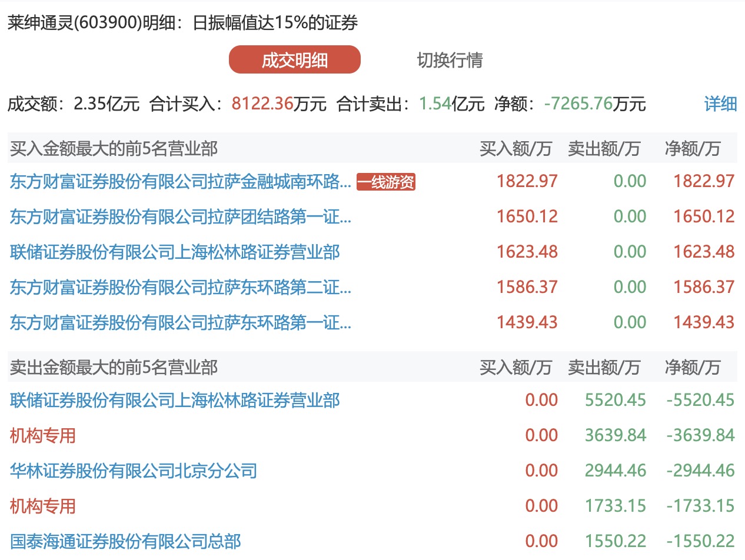Click net amount -1550.22 cell
The width and height of the screenshot is (745, 560).
(x=701, y=542)
